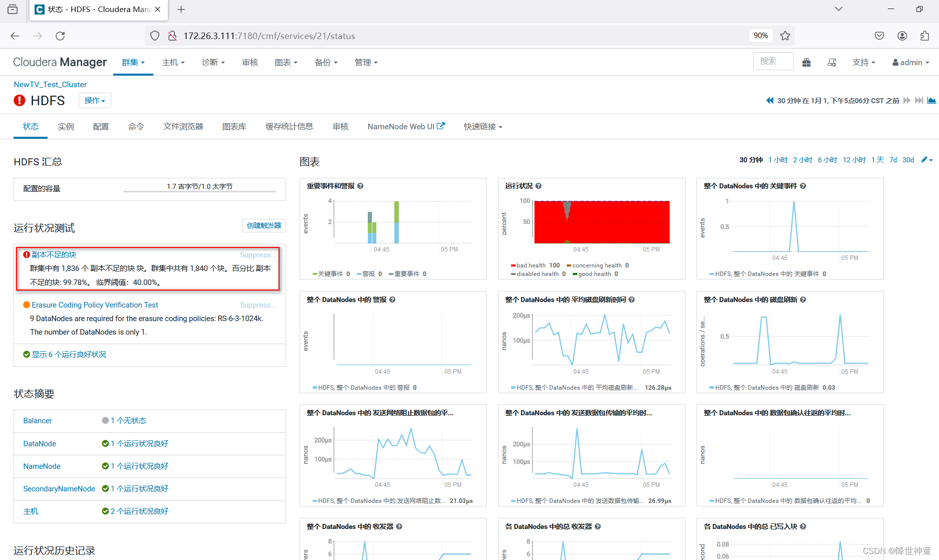Viewport: 939px width, 560px height.
Task: Go to 审核 in top navigation
Action: 250,62
